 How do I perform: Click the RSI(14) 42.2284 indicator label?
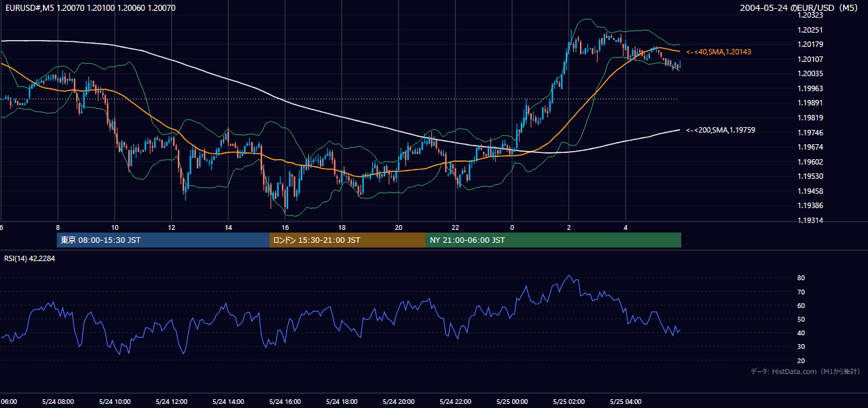tap(30, 258)
